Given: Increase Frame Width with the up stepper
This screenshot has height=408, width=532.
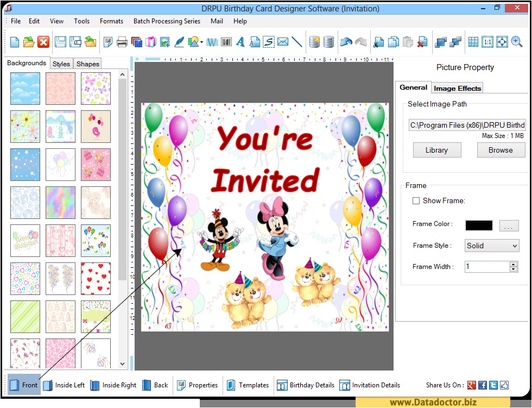Looking at the screenshot, I should click(513, 263).
